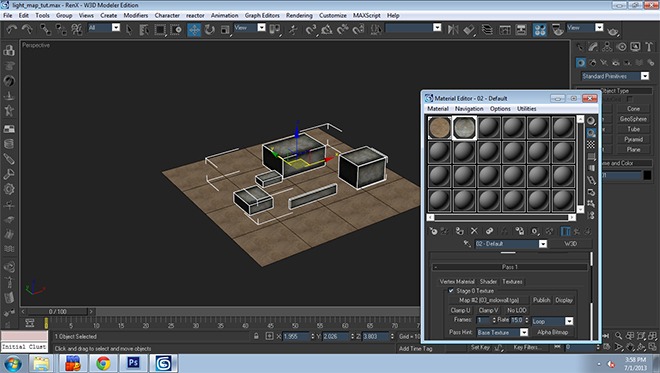Image resolution: width=660 pixels, height=373 pixels.
Task: Switch to the Shader tab
Action: [488, 281]
